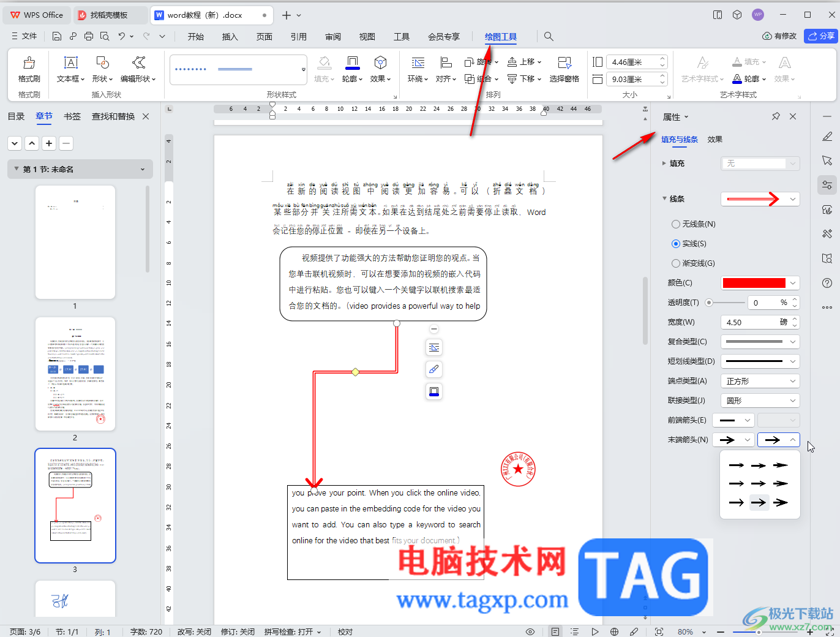Open the Effects (效果) tab in Properties
This screenshot has width=840, height=637.
tap(714, 139)
